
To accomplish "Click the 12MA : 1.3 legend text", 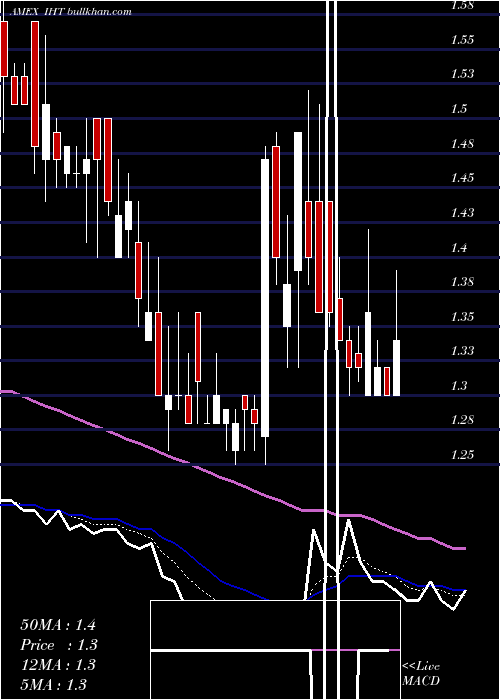I will click(x=58, y=665).
